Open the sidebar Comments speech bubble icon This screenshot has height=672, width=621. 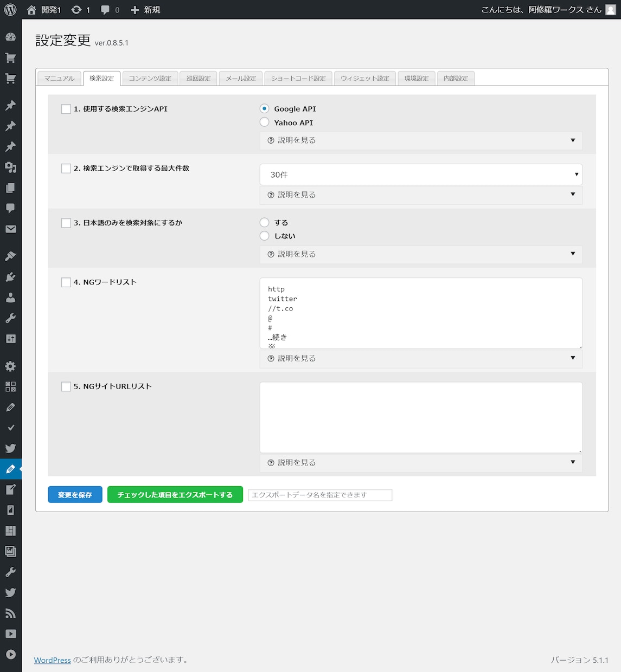click(x=10, y=208)
